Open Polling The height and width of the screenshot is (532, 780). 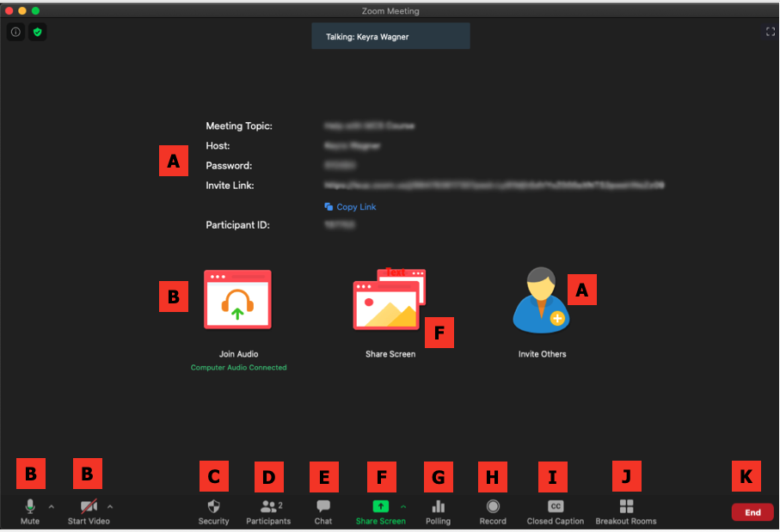[439, 512]
